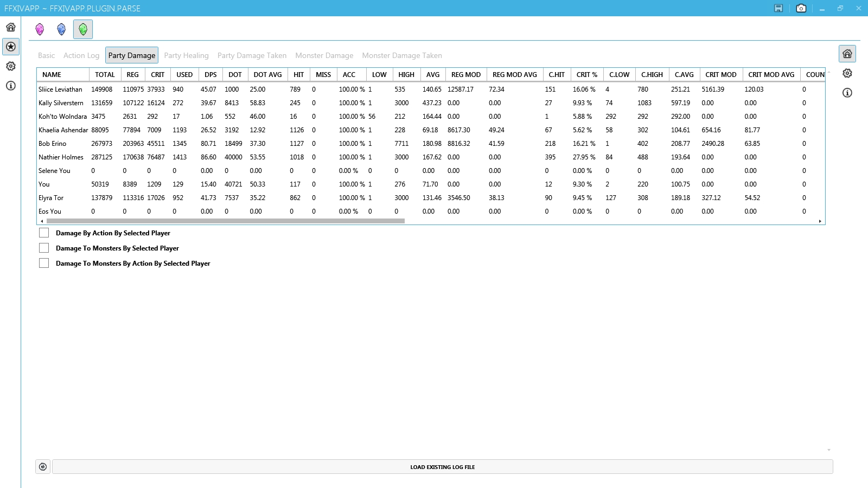Open left sidebar settings gear

coord(11,66)
